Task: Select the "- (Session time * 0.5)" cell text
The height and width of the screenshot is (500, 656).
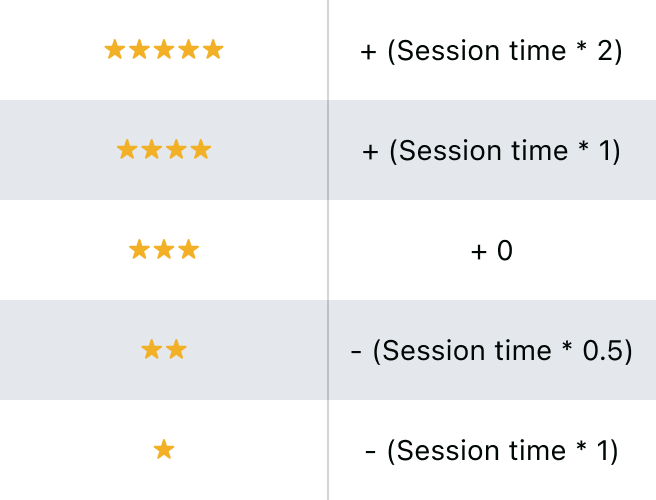Action: [x=491, y=351]
